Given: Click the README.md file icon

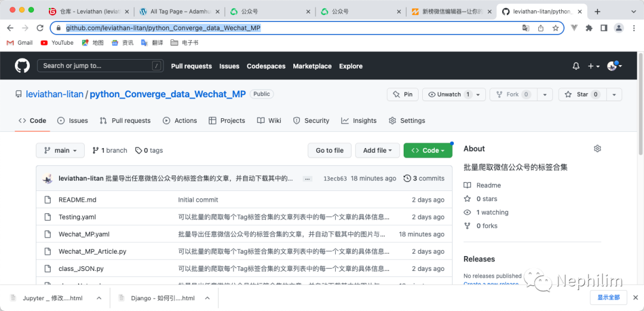Looking at the screenshot, I should tap(48, 199).
